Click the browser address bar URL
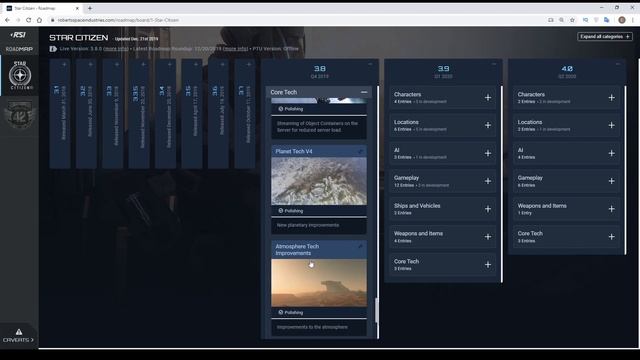 [118, 20]
